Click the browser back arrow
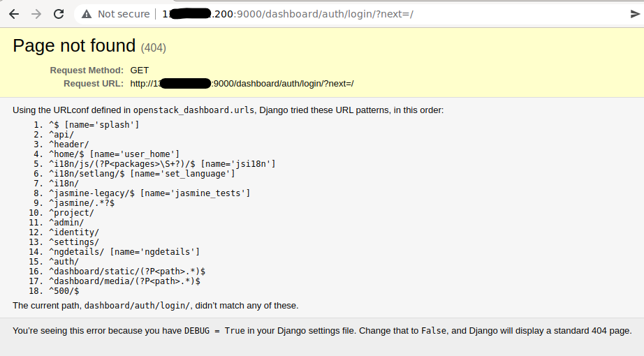Image resolution: width=644 pixels, height=356 pixels. [x=14, y=14]
